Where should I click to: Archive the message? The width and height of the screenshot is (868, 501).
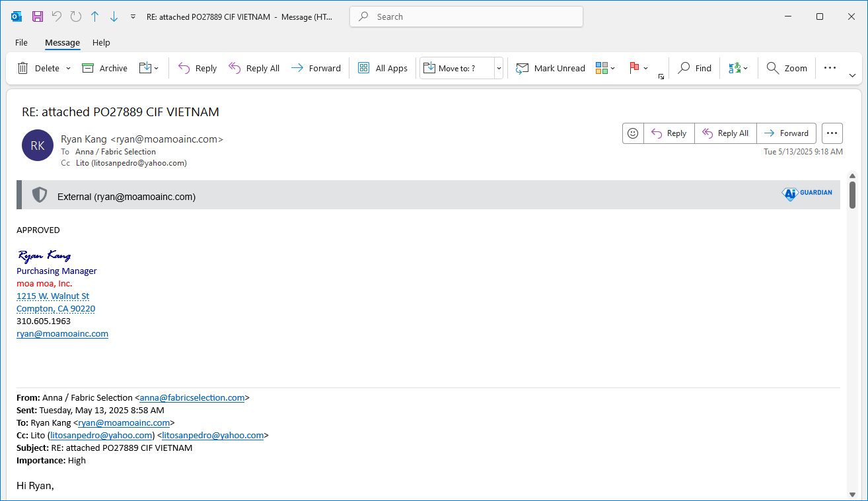[x=104, y=68]
